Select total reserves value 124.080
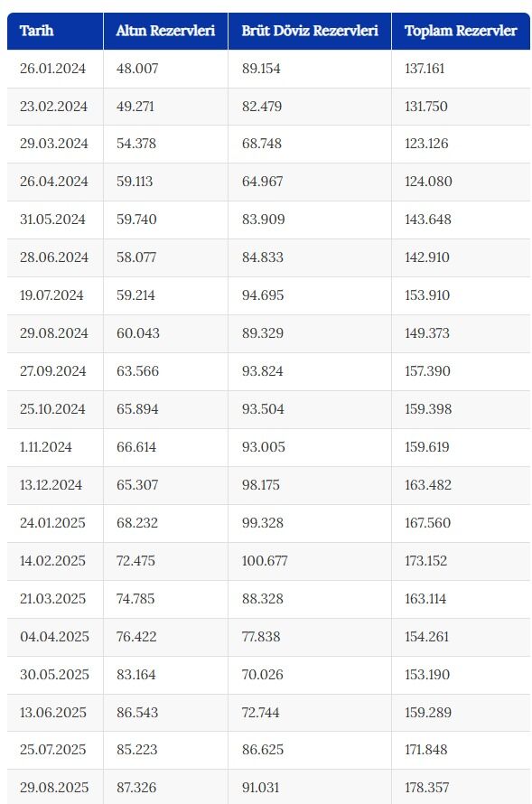Image resolution: width=532 pixels, height=804 pixels. (x=428, y=182)
